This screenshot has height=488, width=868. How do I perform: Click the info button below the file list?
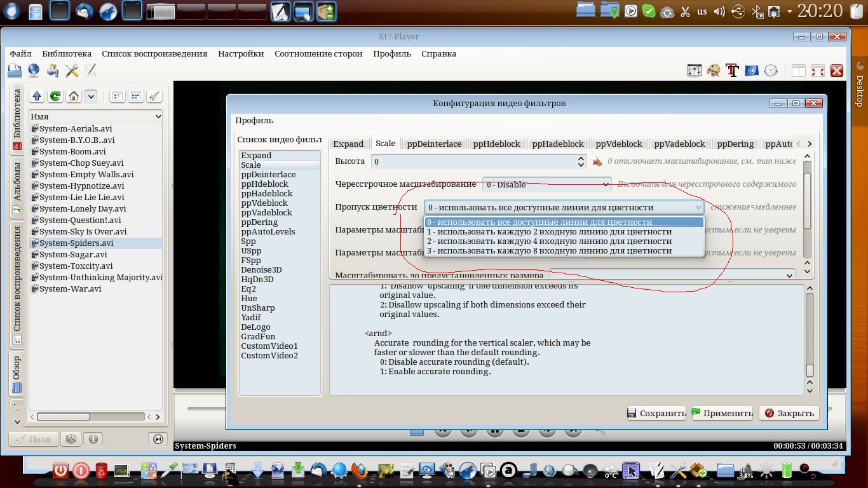93,438
